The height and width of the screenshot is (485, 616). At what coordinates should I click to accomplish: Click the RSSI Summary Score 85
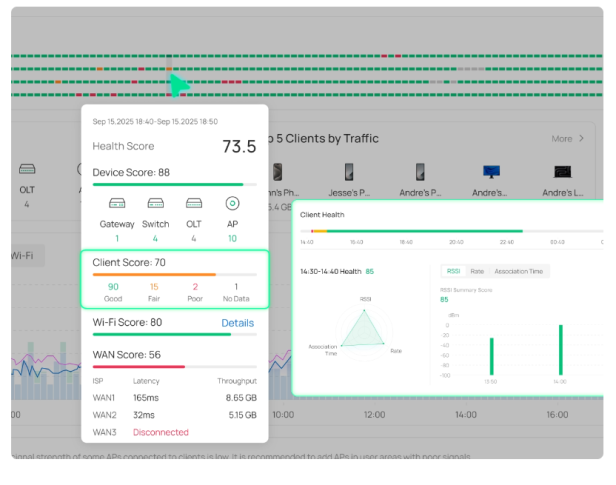[444, 300]
